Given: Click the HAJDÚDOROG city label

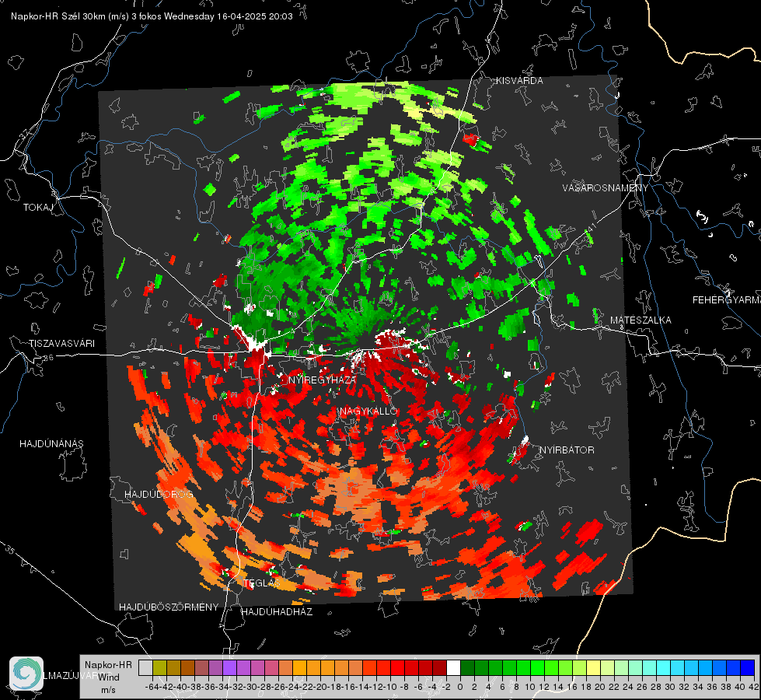Looking at the screenshot, I should (x=159, y=494).
